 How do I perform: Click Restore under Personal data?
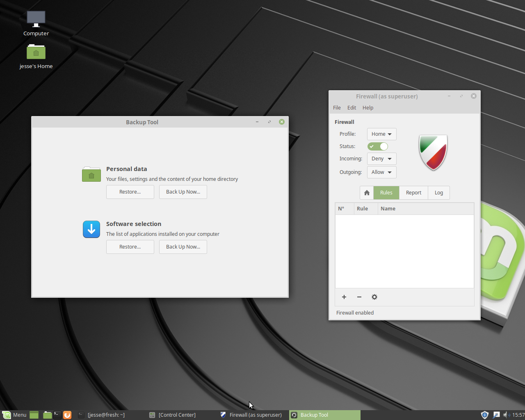pyautogui.click(x=130, y=192)
